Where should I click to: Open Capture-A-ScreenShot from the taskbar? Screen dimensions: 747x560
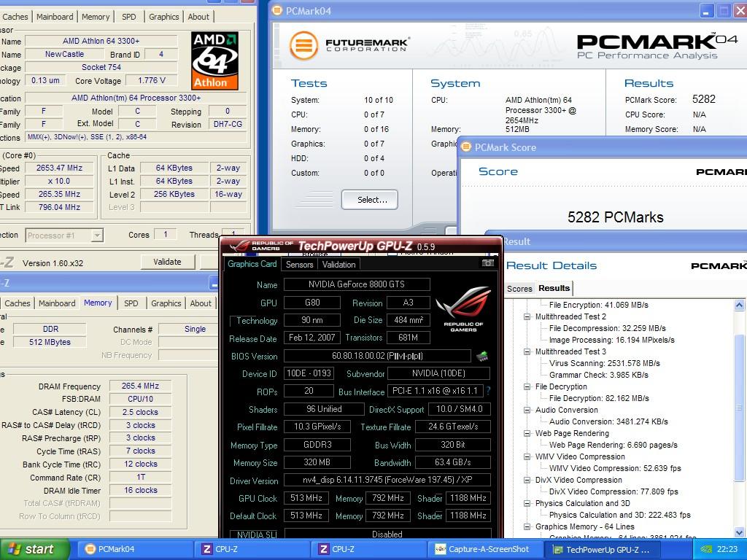tap(484, 549)
